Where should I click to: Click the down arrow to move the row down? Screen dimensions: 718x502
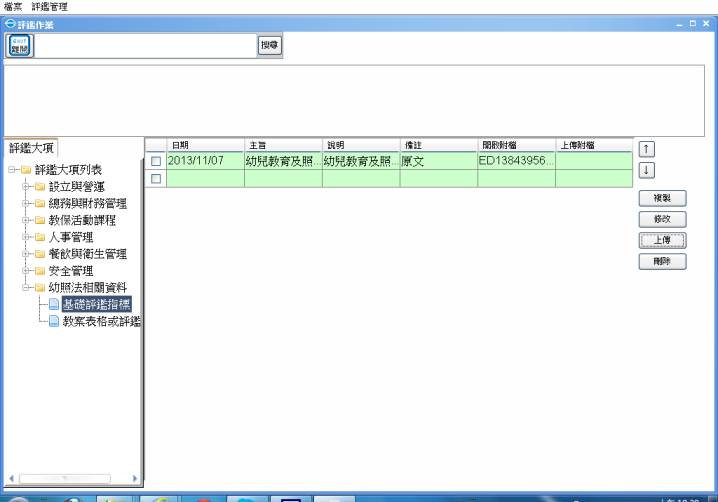646,170
